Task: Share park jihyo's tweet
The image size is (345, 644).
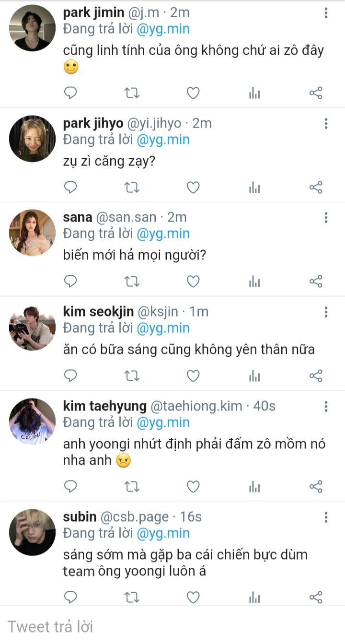Action: (316, 187)
